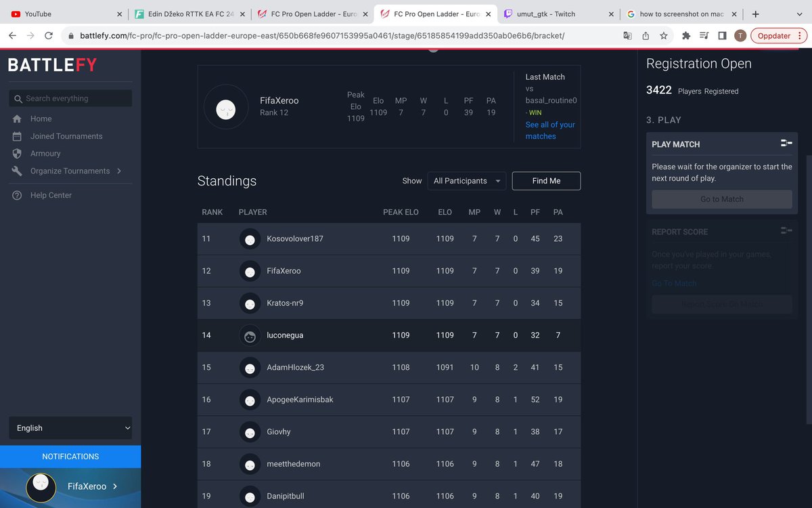
Task: Open the All Participants dropdown
Action: point(467,181)
